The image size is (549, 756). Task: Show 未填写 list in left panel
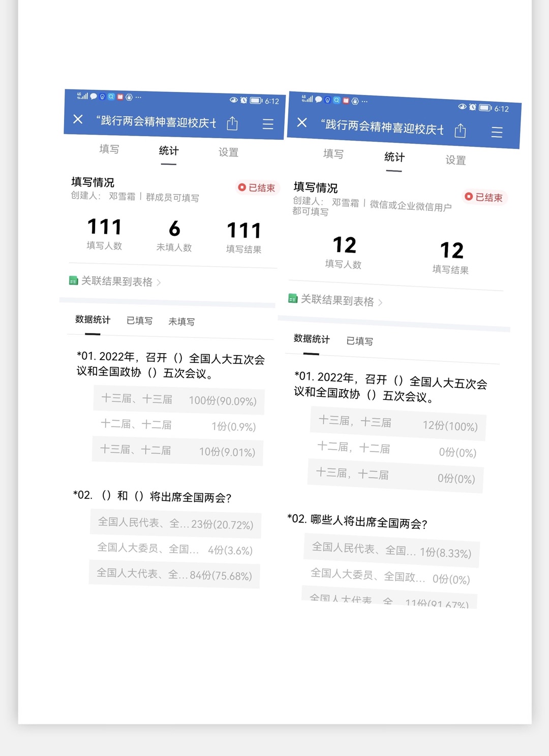click(181, 322)
